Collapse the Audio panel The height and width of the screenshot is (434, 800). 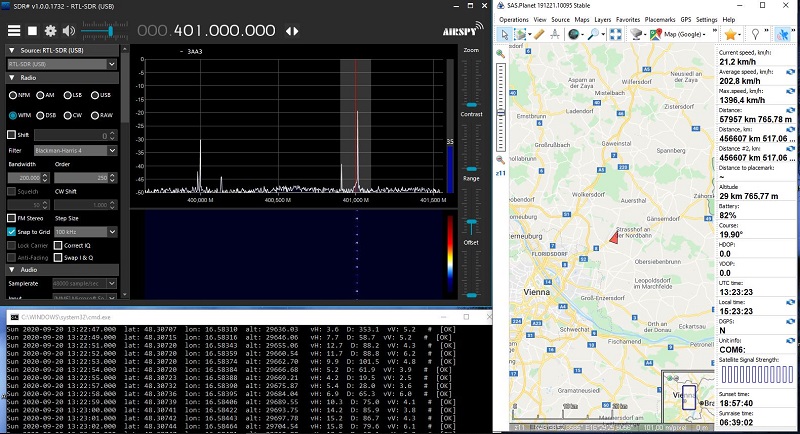(x=12, y=269)
